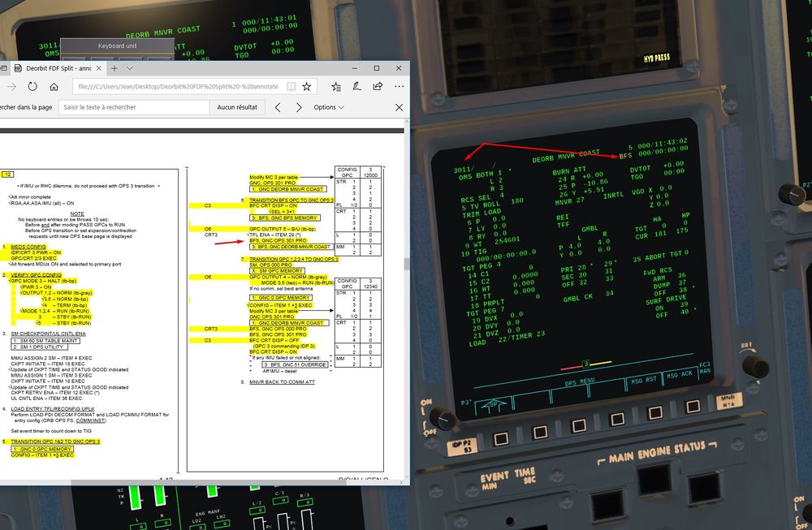This screenshot has width=812, height=530.
Task: Click the find text field 'Saisir le texte à rechercher'
Action: [x=134, y=107]
